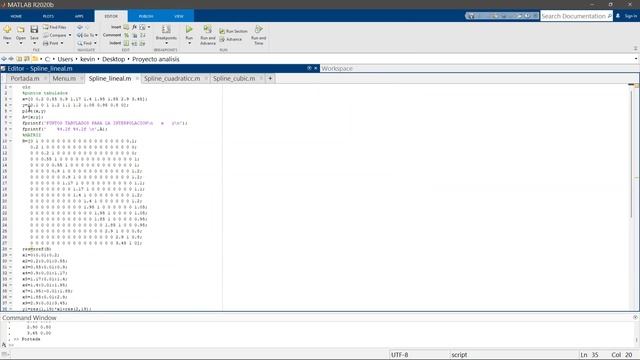This screenshot has width=640, height=360.
Task: Open Command Window actions menu icon
Action: click(x=635, y=317)
